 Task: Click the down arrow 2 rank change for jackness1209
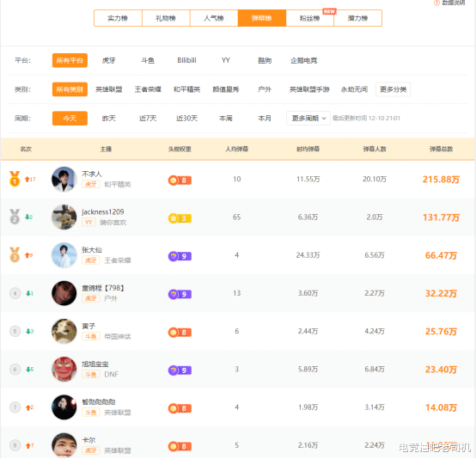[x=29, y=217]
